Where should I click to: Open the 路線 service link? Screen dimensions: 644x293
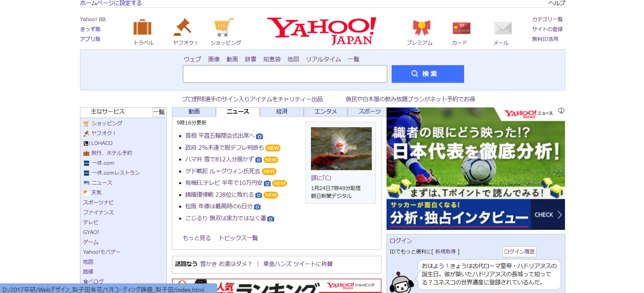click(x=88, y=272)
